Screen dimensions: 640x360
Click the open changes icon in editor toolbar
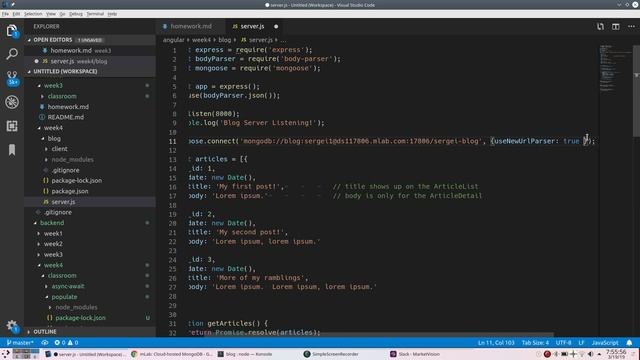click(600, 27)
